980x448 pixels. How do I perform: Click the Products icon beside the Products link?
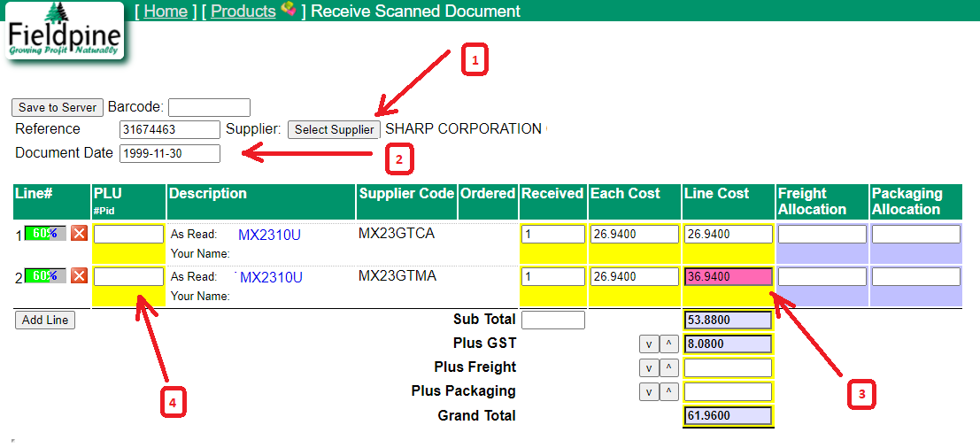coord(288,10)
